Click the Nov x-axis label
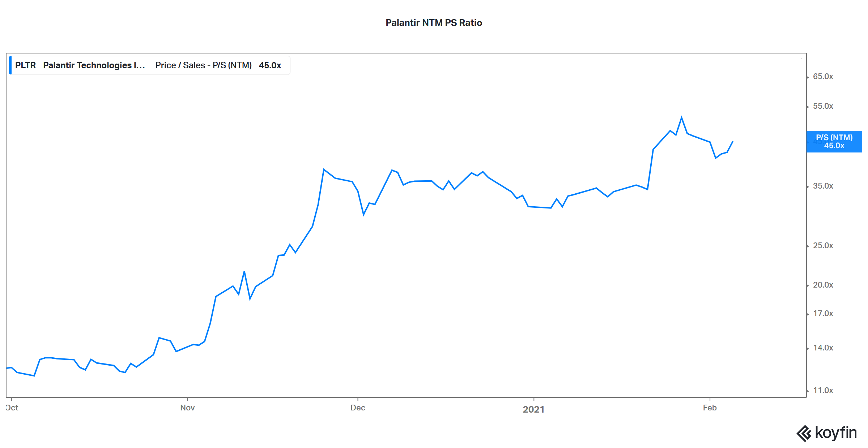The width and height of the screenshot is (868, 448). tap(187, 408)
